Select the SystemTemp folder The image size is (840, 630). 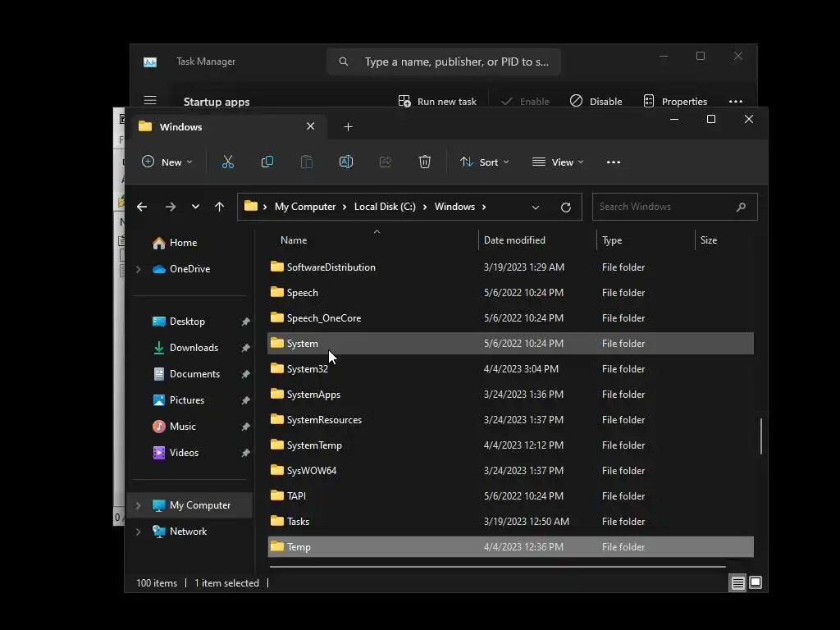510,445
